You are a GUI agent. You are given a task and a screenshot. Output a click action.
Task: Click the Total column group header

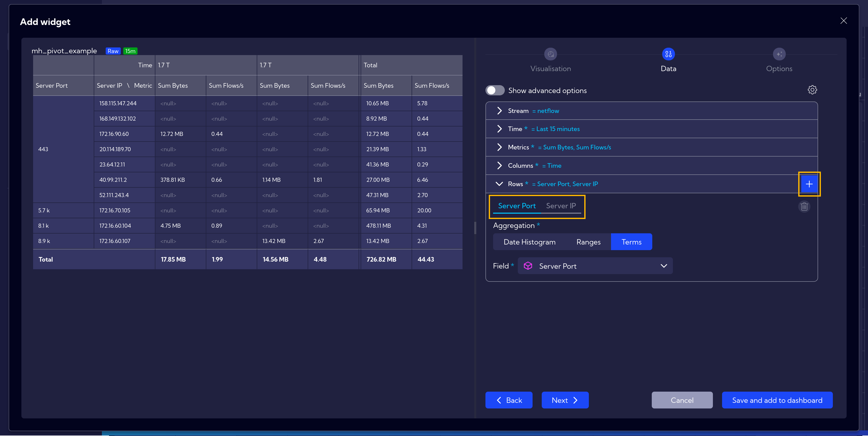click(411, 65)
